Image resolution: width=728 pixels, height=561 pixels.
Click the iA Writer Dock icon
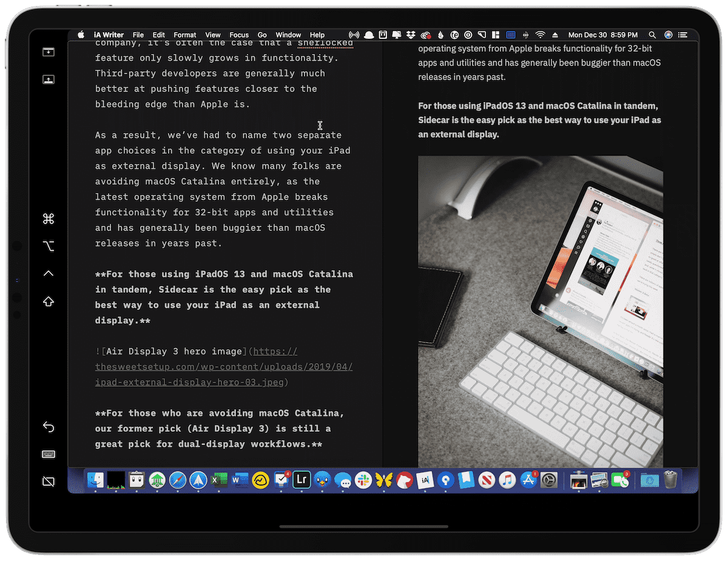[x=425, y=480]
